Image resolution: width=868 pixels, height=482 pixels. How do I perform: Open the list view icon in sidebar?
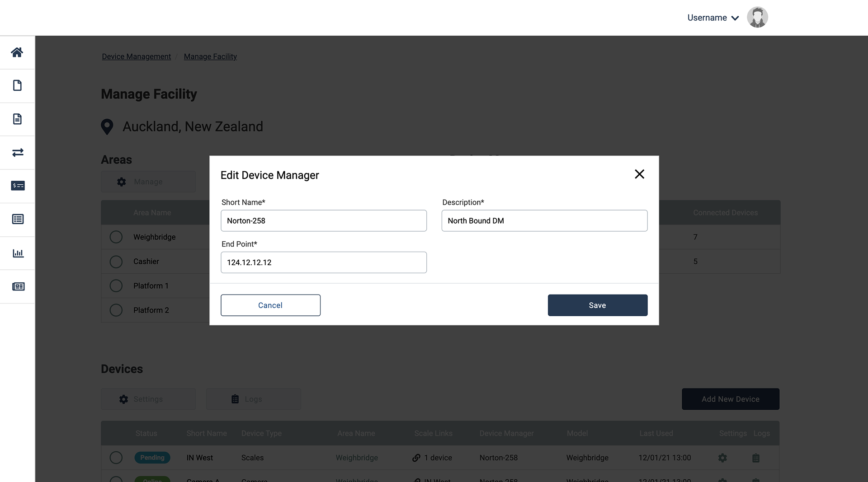click(18, 219)
